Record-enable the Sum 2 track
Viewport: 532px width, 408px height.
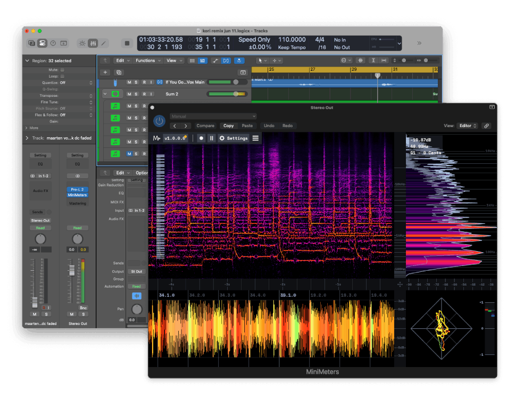(144, 94)
